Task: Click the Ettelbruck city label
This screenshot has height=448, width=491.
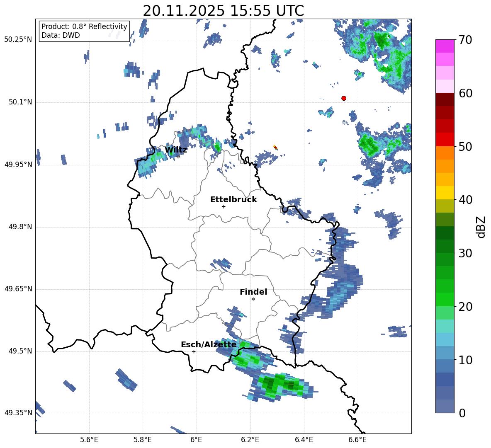Action: click(x=233, y=199)
